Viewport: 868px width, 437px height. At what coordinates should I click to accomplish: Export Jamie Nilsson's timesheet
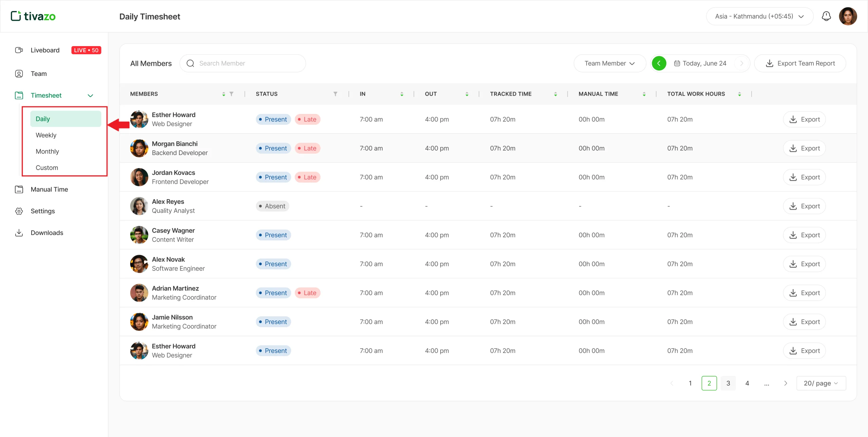click(804, 322)
